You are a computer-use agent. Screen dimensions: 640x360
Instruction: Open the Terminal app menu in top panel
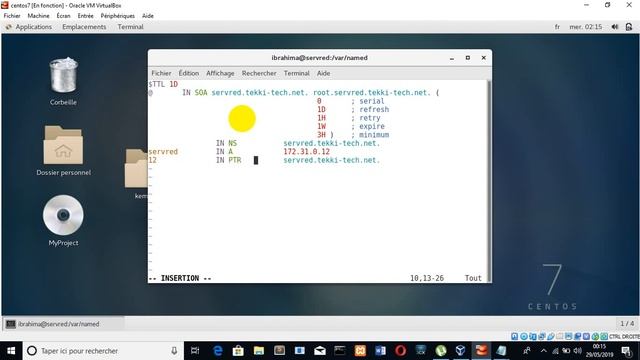[x=131, y=27]
